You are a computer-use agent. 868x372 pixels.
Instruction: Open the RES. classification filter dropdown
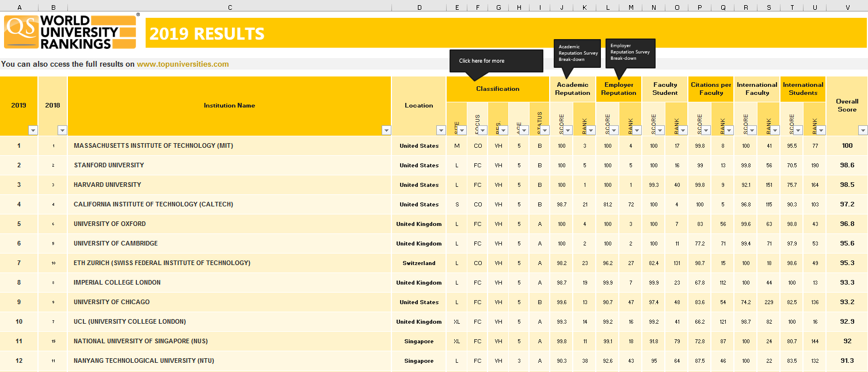(503, 131)
